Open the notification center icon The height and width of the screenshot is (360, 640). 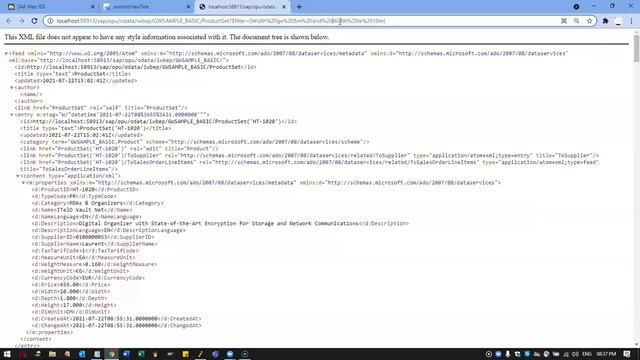tap(627, 354)
